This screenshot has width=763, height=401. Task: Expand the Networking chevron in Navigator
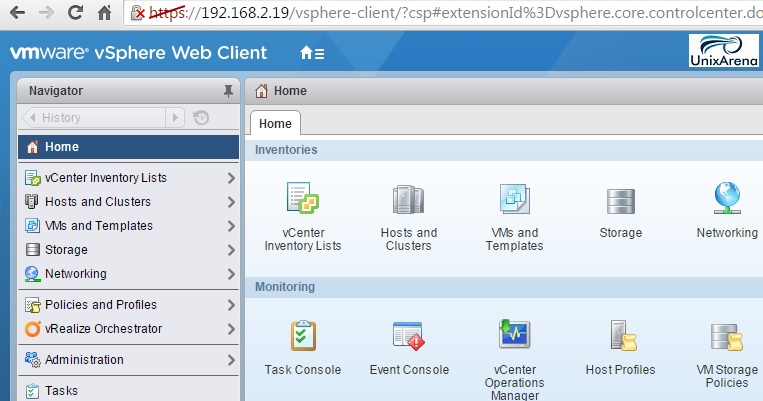pos(231,274)
